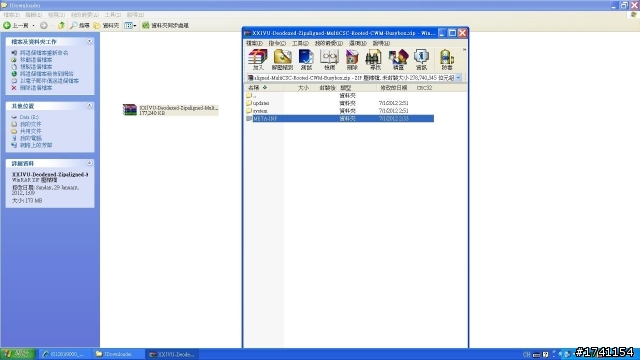
Task: Open Explorer Favorites (我的最愛) menu
Action: 84,15
